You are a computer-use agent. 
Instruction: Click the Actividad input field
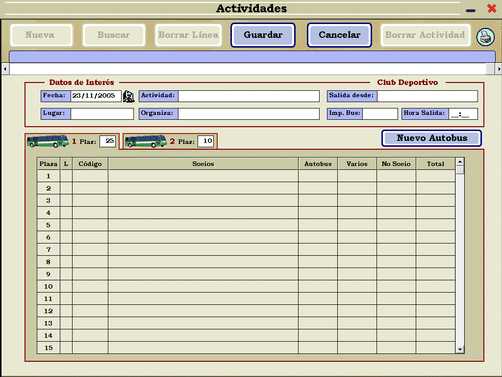pyautogui.click(x=249, y=96)
